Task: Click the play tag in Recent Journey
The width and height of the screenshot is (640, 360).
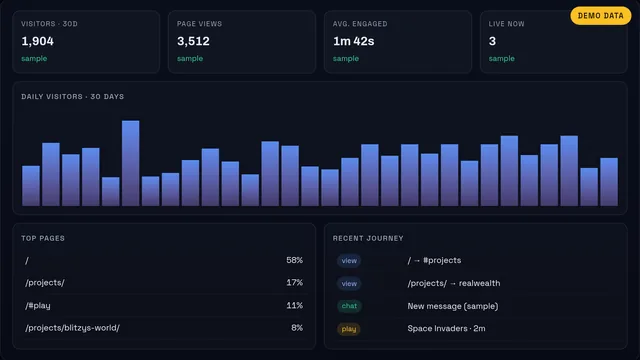Action: tap(349, 329)
